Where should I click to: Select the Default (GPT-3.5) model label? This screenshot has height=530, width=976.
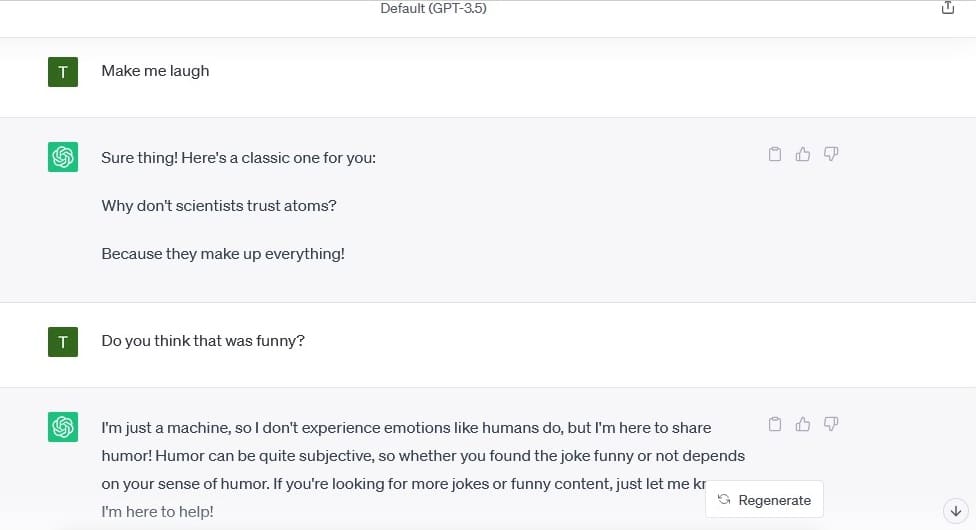pyautogui.click(x=433, y=8)
